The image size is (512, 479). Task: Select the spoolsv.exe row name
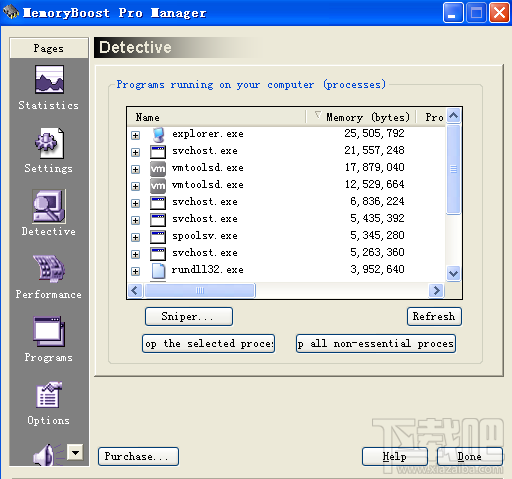point(205,236)
